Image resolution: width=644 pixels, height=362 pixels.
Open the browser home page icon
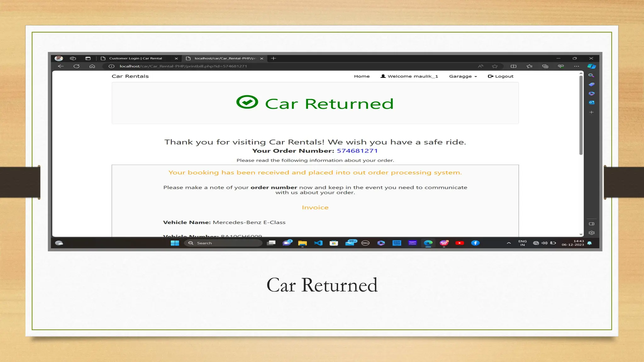tap(92, 66)
